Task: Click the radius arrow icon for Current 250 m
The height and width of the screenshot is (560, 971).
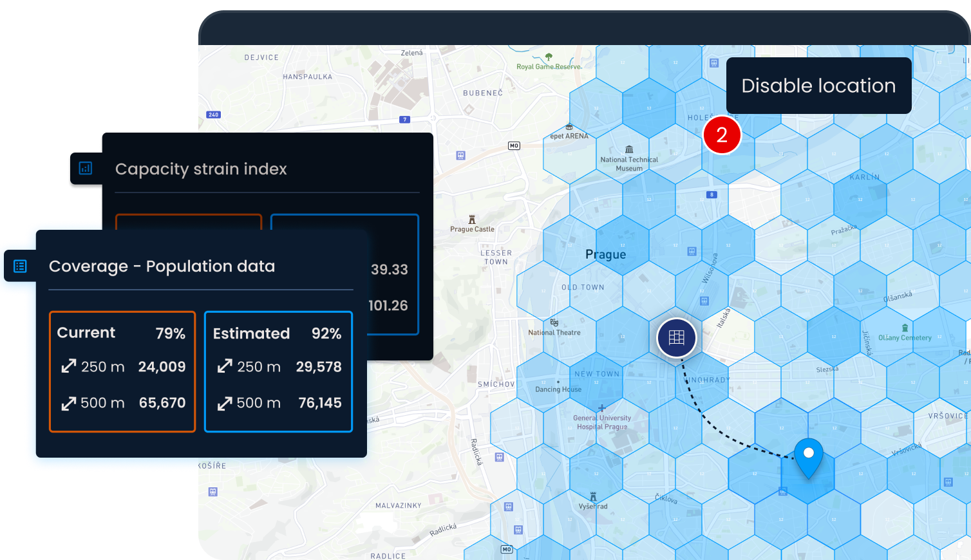Action: [69, 366]
